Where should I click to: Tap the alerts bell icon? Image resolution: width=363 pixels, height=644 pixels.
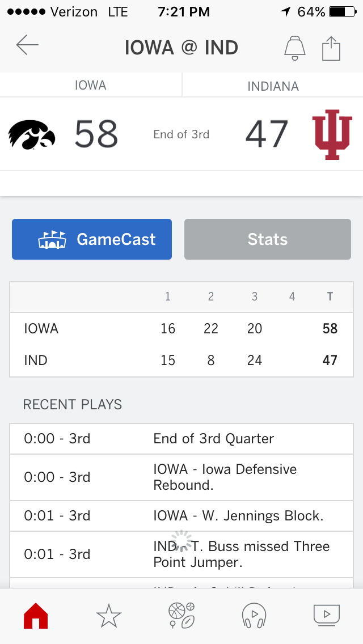pyautogui.click(x=294, y=48)
